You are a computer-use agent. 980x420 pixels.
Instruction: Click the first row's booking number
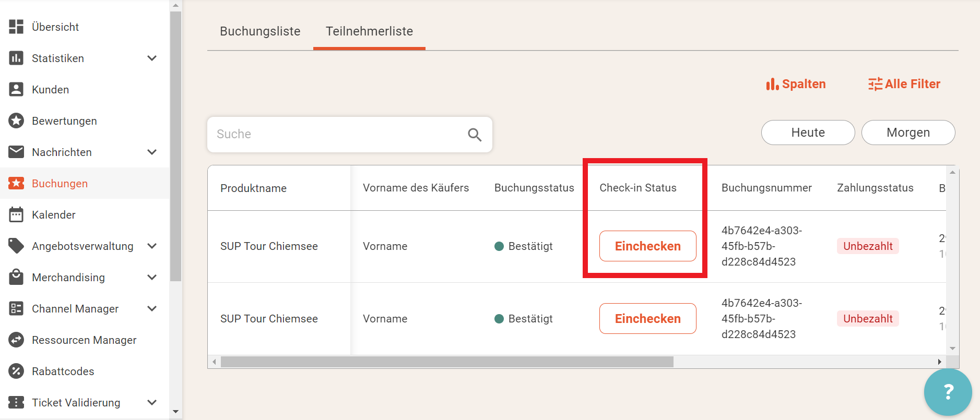point(761,246)
